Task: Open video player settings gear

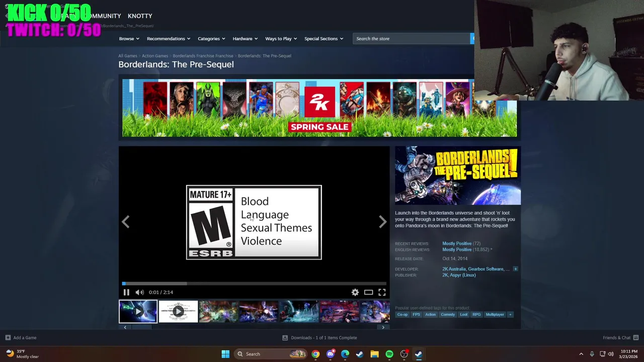Action: pyautogui.click(x=355, y=292)
